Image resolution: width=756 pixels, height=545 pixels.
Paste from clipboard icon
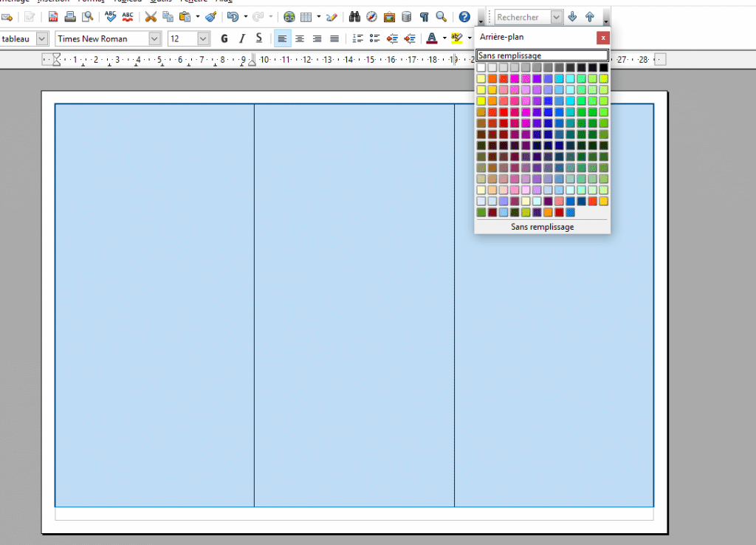185,18
